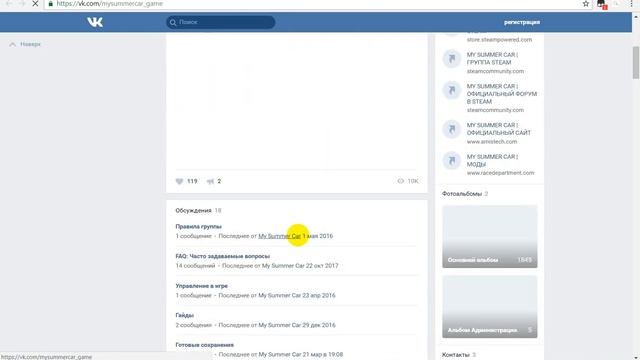The width and height of the screenshot is (640, 360).
Task: Open ОФИЦИАЛЬНЫЙ ФОРУМ В STEAM link
Action: pyautogui.click(x=502, y=94)
